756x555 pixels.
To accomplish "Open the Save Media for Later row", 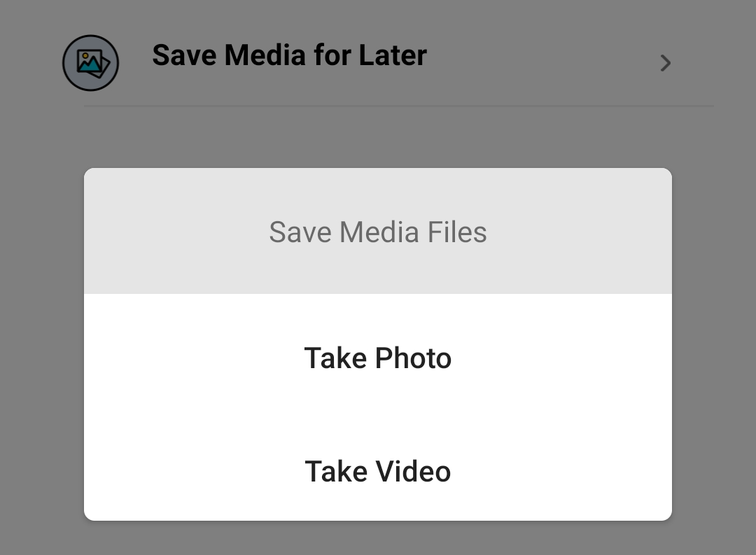I will 392,63.
